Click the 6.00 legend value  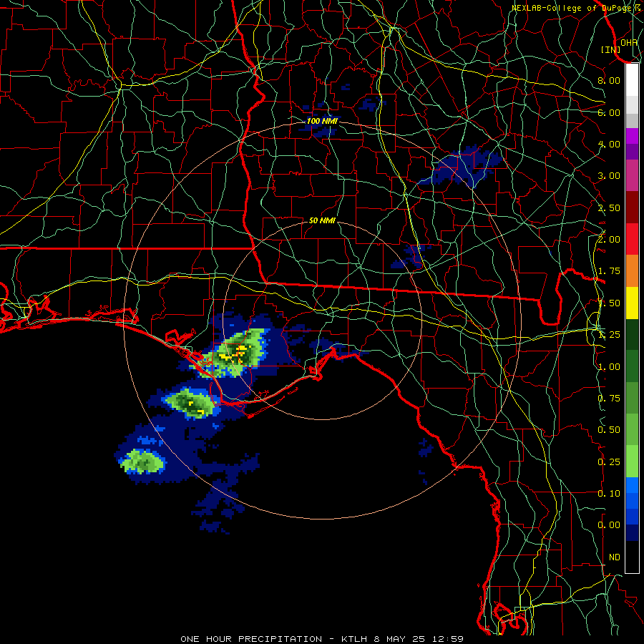[609, 112]
